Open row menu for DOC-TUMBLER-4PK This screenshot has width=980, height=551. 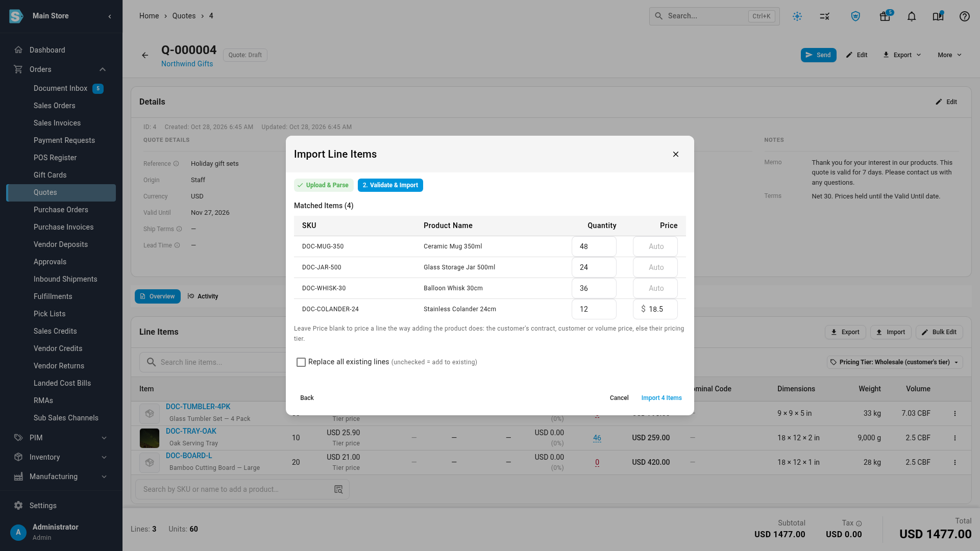tap(955, 414)
